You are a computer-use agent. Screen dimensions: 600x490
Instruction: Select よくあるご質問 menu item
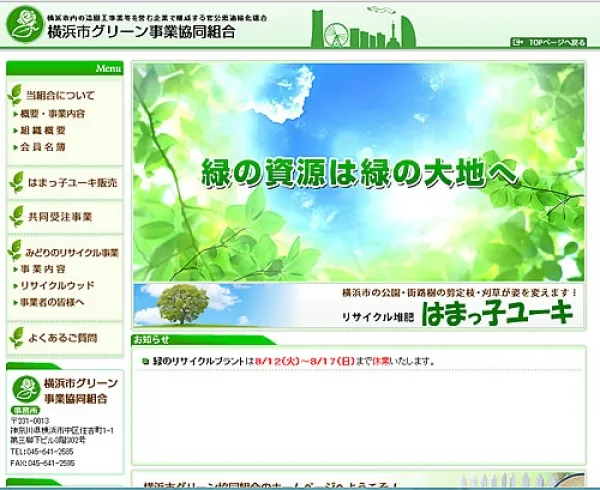(63, 338)
